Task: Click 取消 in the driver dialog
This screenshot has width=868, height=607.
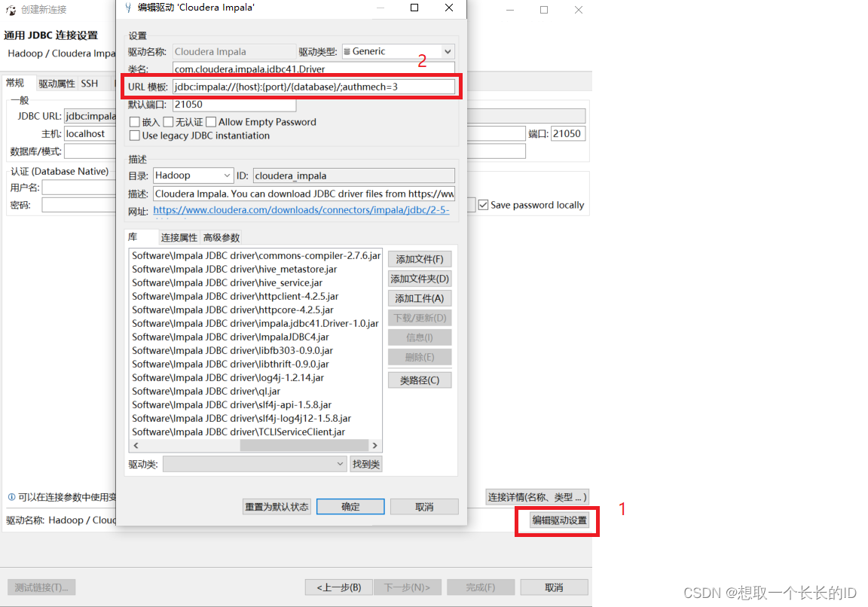Action: [425, 506]
